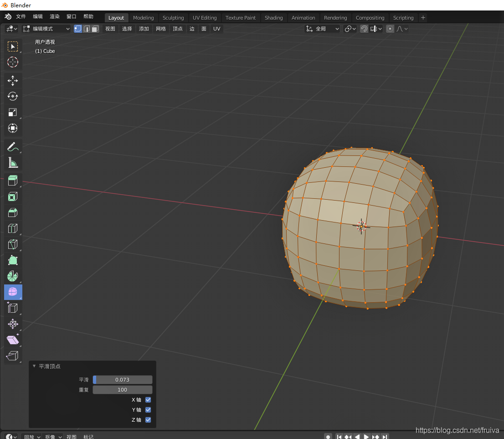Image resolution: width=504 pixels, height=439 pixels.
Task: Select the Loop Cut tool
Action: coord(13,228)
